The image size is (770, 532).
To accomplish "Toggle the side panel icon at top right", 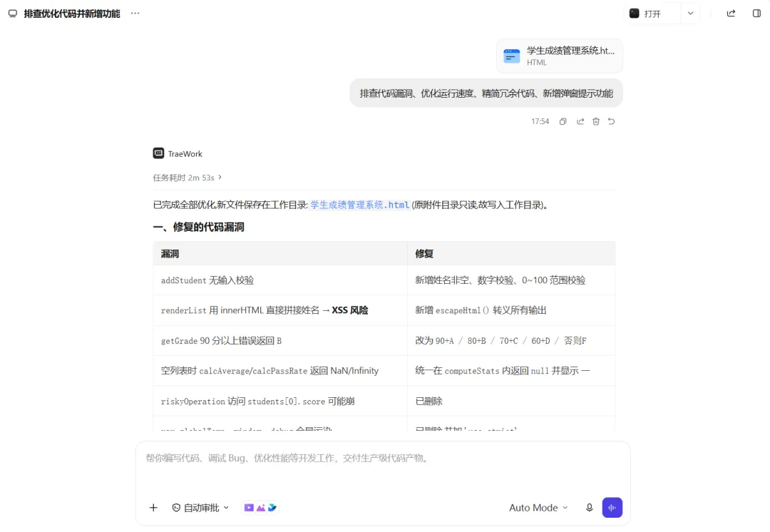I will [x=756, y=14].
